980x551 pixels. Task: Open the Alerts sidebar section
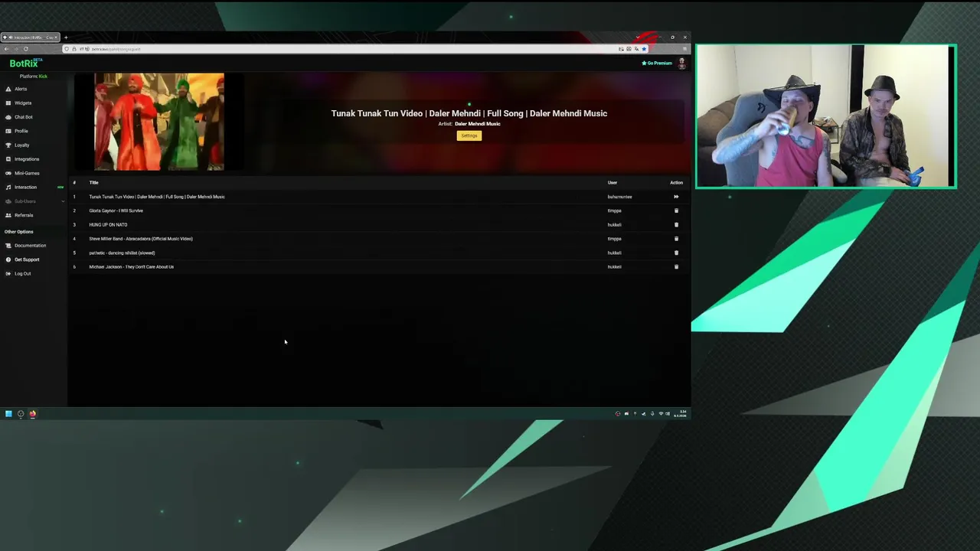pyautogui.click(x=21, y=89)
